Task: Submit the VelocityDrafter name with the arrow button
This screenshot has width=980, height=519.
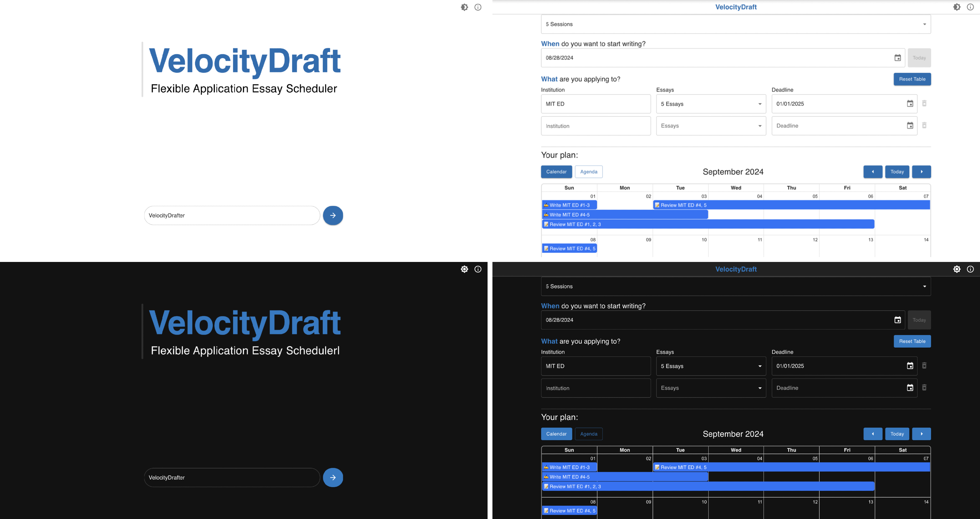Action: [x=333, y=215]
